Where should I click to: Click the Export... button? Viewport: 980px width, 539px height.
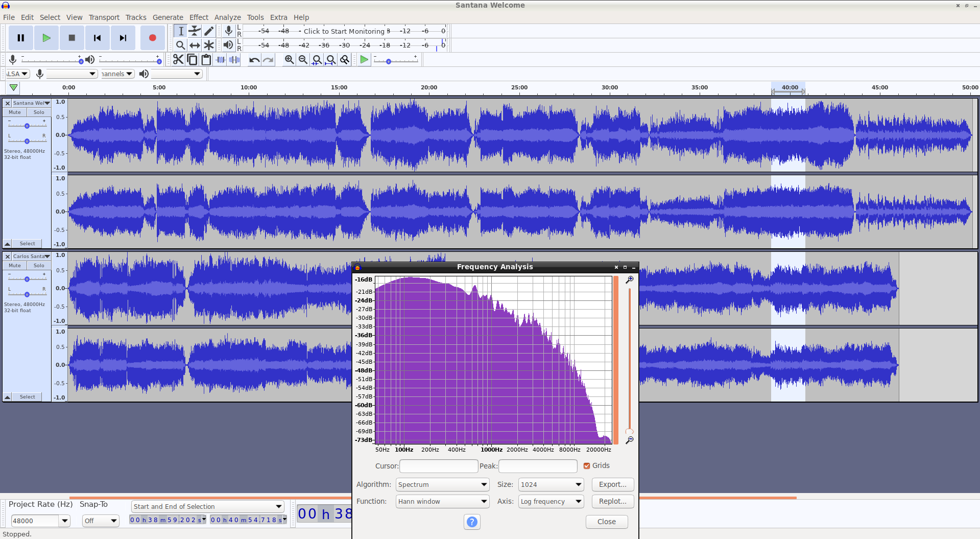612,484
